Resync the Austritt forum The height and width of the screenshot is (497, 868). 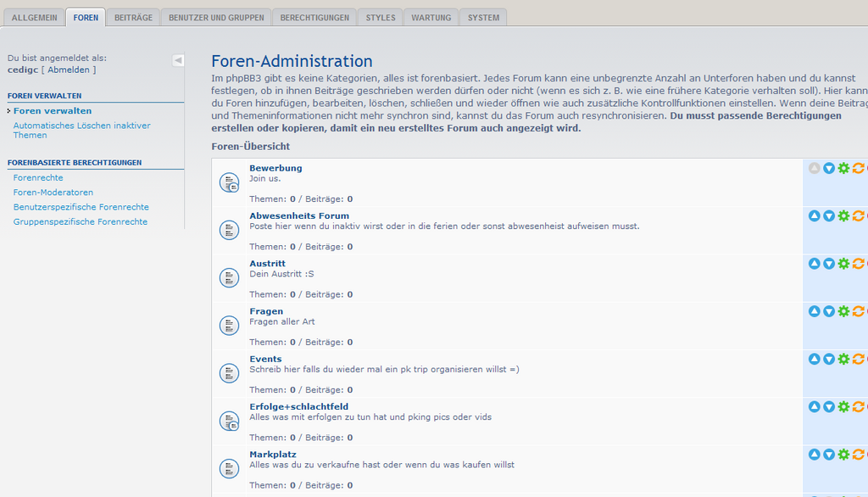(858, 264)
